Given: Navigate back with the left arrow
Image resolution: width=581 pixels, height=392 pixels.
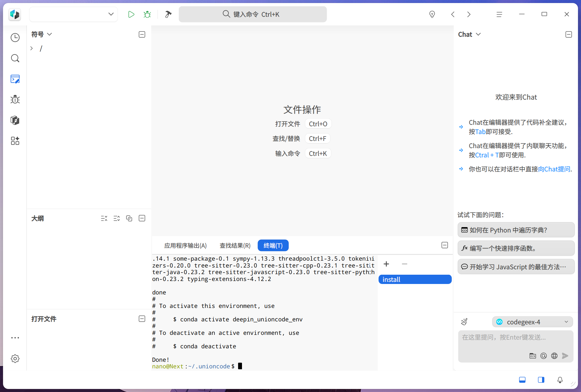Looking at the screenshot, I should [x=453, y=14].
